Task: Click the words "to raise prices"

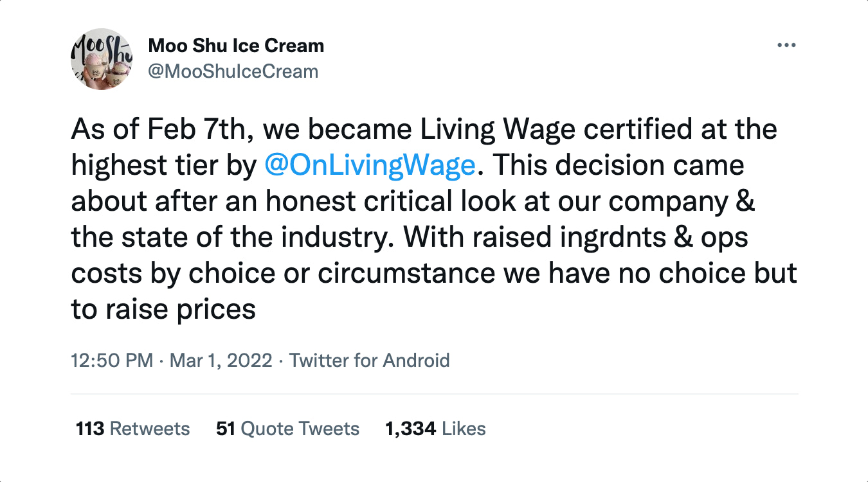Action: point(163,310)
